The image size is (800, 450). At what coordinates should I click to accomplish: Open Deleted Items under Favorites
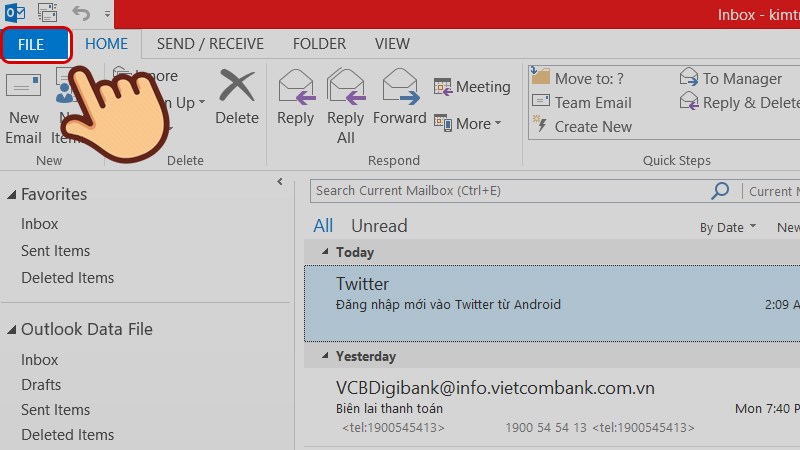pyautogui.click(x=67, y=278)
